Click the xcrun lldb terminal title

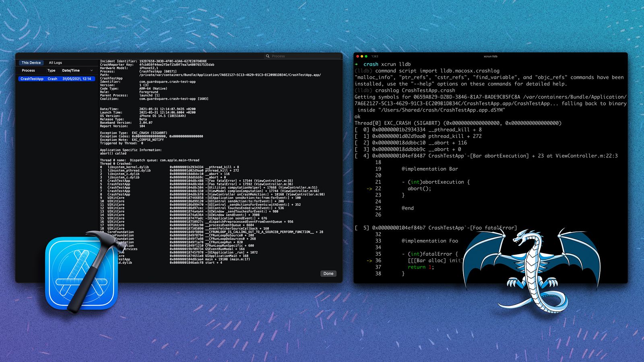click(x=491, y=56)
